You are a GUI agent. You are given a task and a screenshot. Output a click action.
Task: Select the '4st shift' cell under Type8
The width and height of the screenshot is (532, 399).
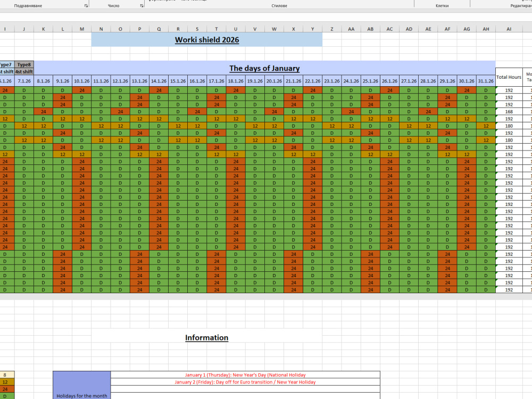pos(24,72)
